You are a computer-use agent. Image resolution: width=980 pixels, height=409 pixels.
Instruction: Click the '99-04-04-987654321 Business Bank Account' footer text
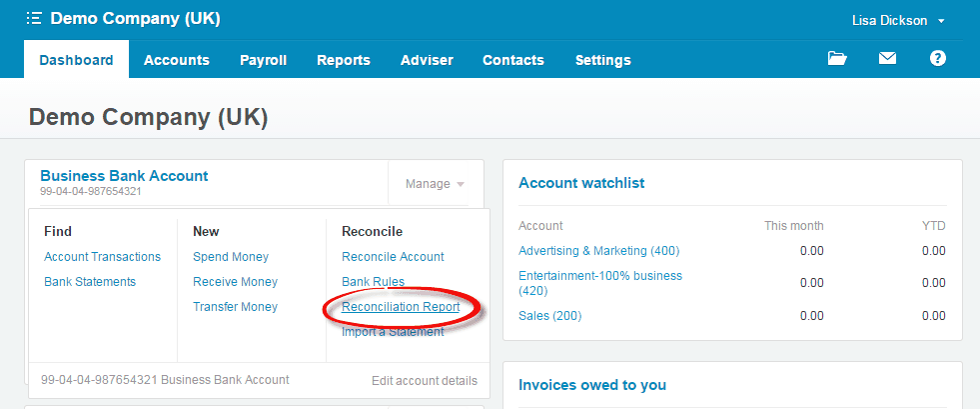pyautogui.click(x=165, y=380)
